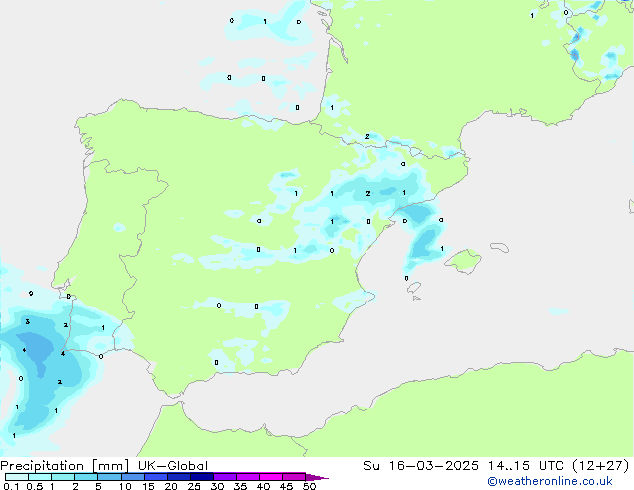634x490 pixels.
Task: Click the 'Precipitation [mm]' title text
Action: click(x=65, y=466)
